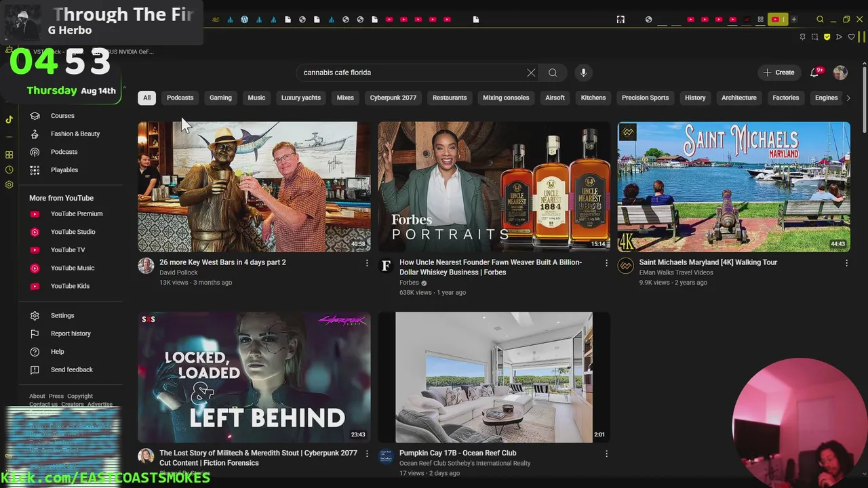868x488 pixels.
Task: Start voice search with the microphone icon
Action: click(583, 73)
